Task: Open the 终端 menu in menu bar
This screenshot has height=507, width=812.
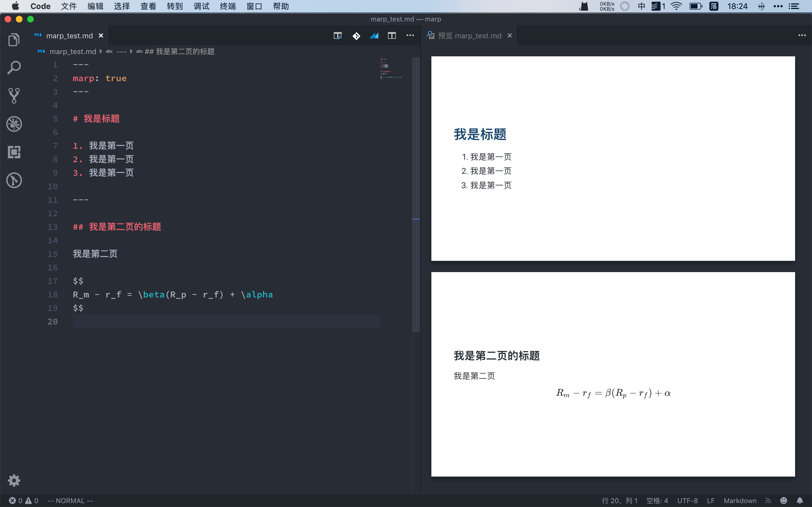Action: pyautogui.click(x=228, y=6)
